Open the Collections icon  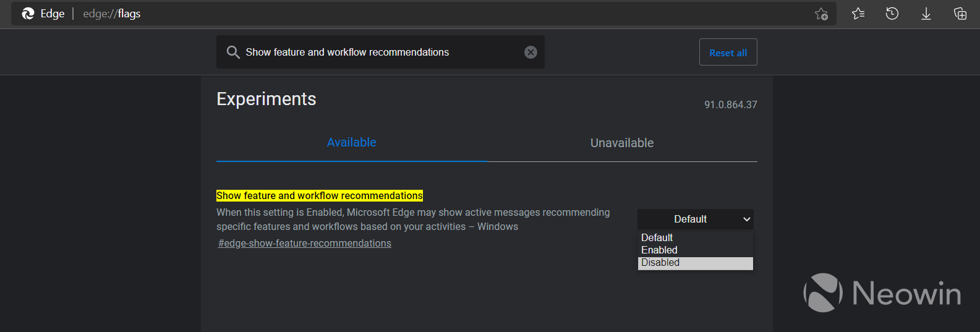[x=960, y=14]
